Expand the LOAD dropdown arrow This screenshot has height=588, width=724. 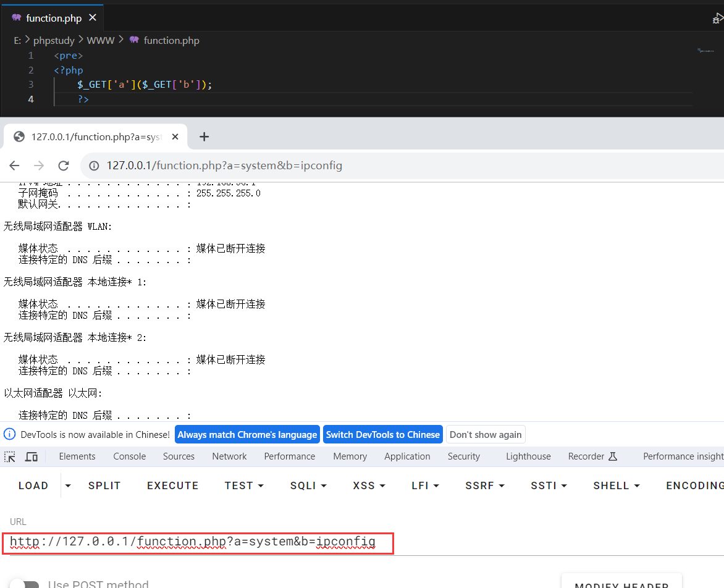[x=69, y=485]
